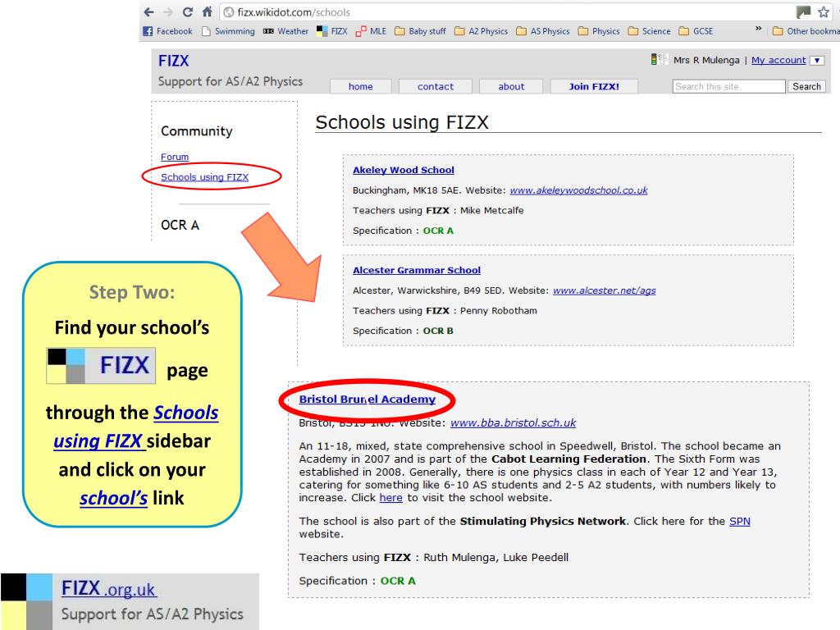Select the home navigation tab

pos(361,86)
